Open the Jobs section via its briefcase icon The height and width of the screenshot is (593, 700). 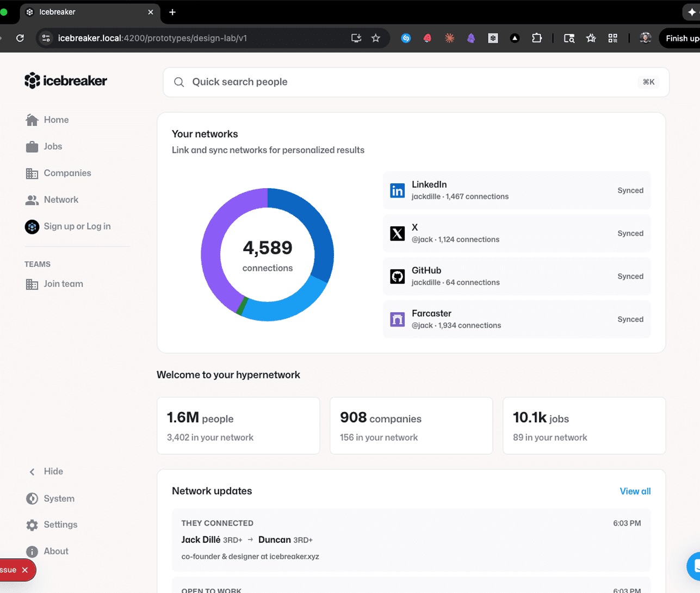click(x=32, y=146)
